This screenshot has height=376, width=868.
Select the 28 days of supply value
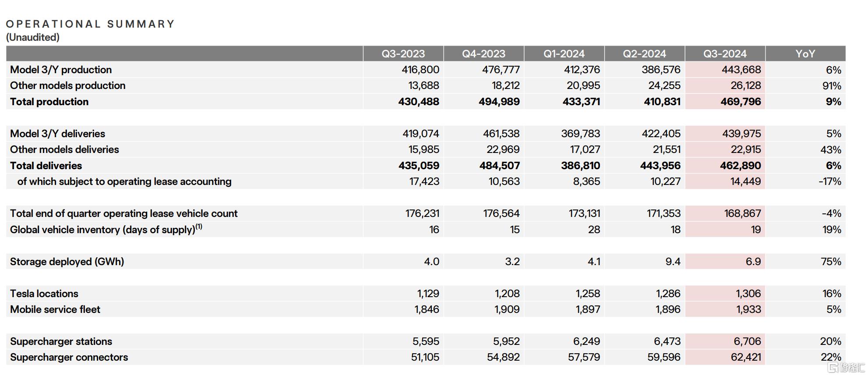[x=594, y=230]
